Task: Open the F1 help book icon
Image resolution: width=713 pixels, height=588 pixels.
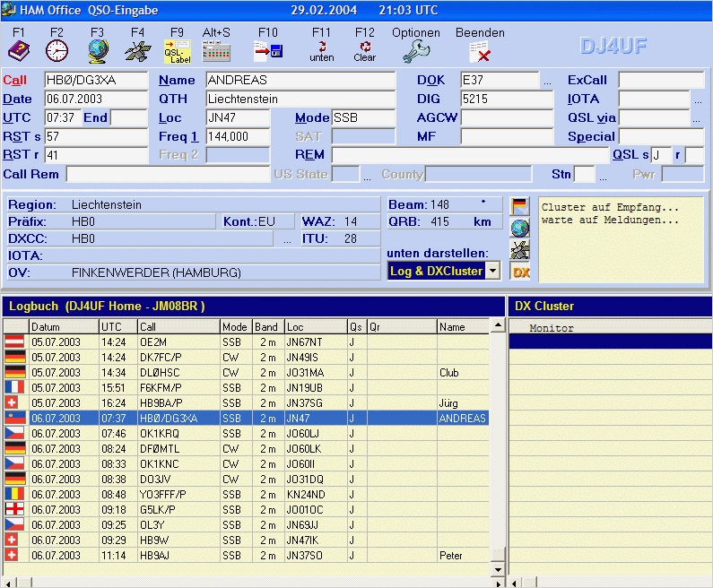Action: tap(19, 50)
